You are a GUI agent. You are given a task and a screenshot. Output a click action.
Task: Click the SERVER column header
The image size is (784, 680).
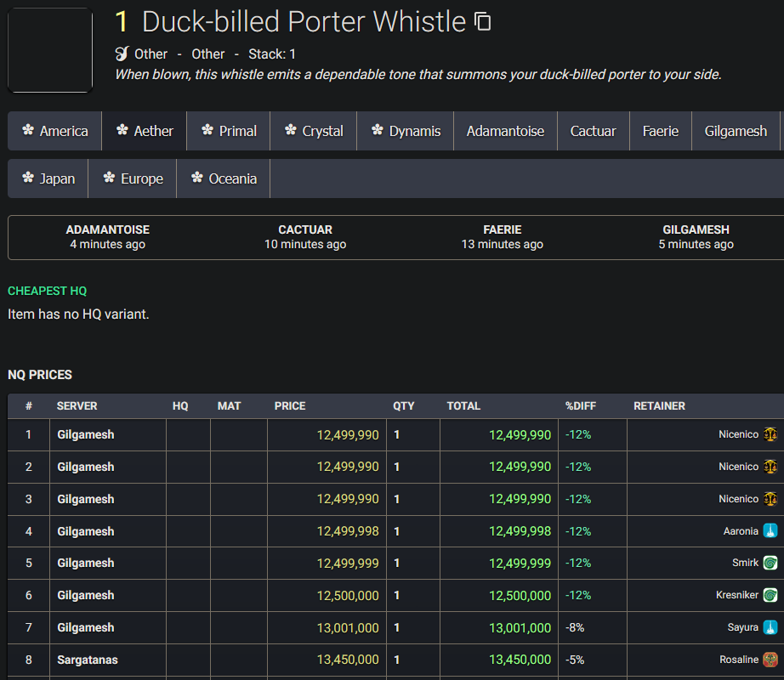77,405
